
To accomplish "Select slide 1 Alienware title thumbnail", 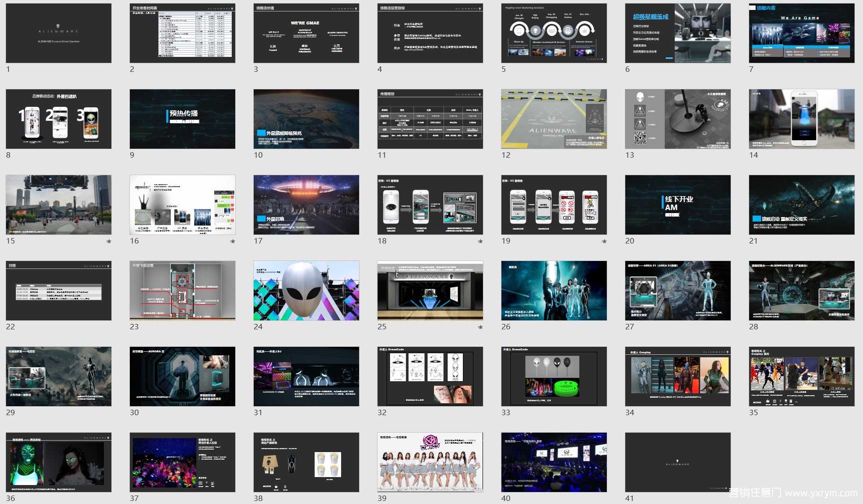I will coord(58,33).
